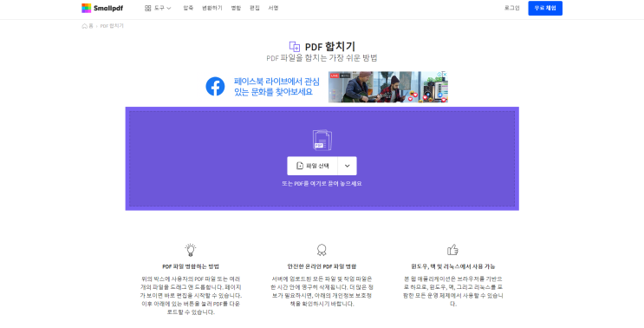Close the advertisement with the X icon
The image size is (644, 328).
[x=445, y=75]
